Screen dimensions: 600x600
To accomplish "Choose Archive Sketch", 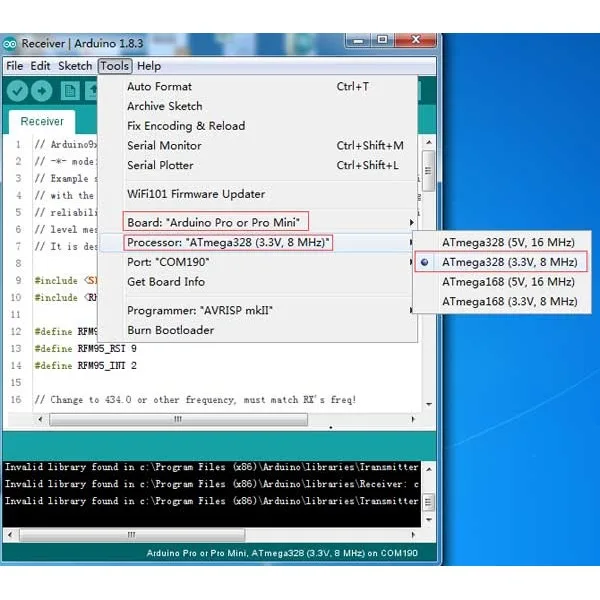I will click(x=258, y=106).
